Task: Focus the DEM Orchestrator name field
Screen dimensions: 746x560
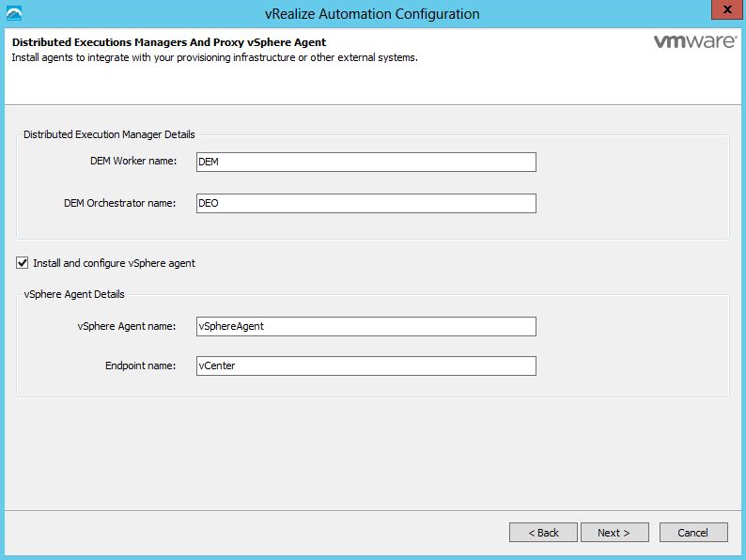Action: [x=365, y=203]
